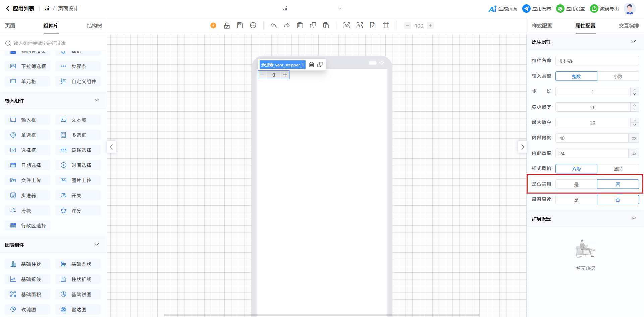Click the paste clipboard icon in toolbar
Screen dimensions: 644x317
point(326,25)
